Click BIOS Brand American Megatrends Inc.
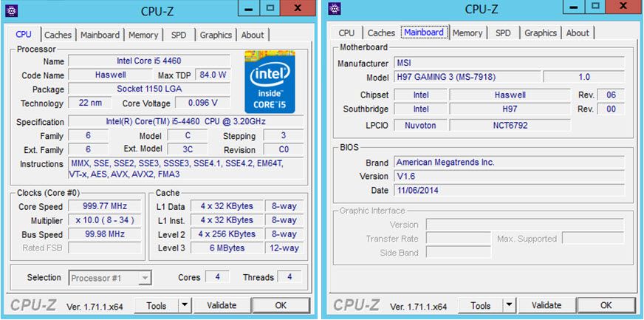This screenshot has width=644, height=320. [x=510, y=162]
